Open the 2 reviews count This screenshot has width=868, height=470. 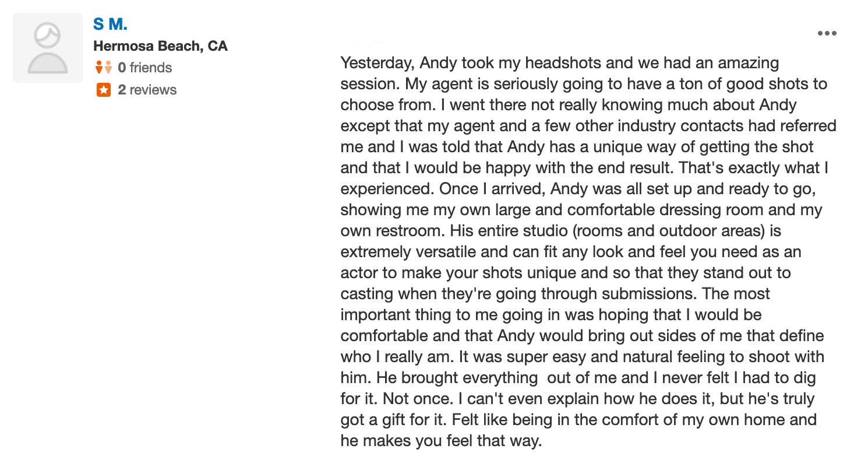147,90
